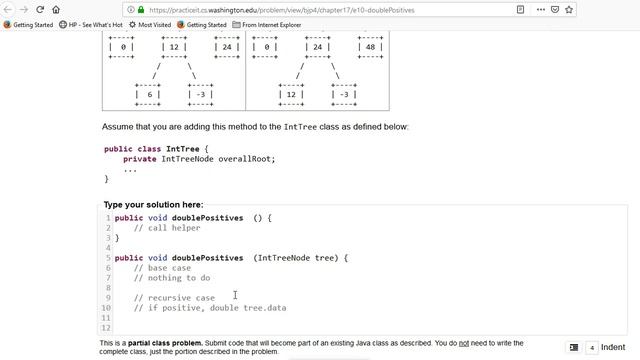
Task: Click the Indent button
Action: point(613,347)
